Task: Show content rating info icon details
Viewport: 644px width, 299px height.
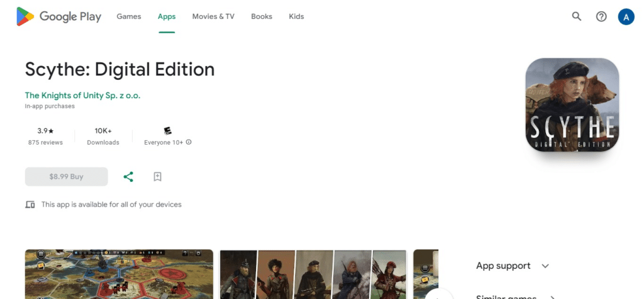Action: [189, 142]
